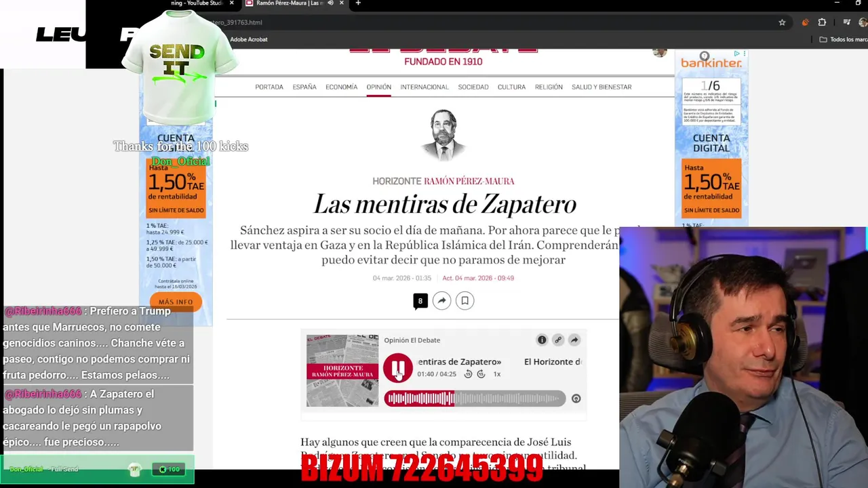Screen dimensions: 868x488
Task: Pause the podcast with the red pause button
Action: tap(398, 368)
